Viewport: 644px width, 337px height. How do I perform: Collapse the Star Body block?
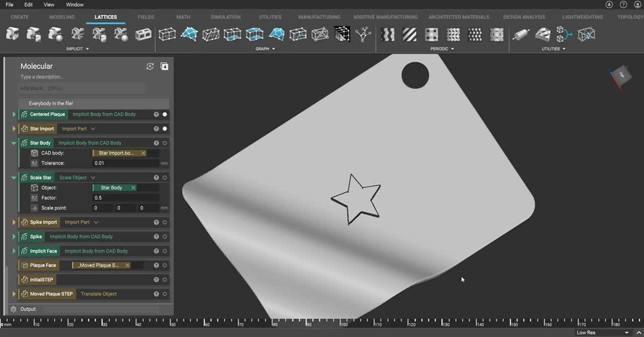(14, 143)
